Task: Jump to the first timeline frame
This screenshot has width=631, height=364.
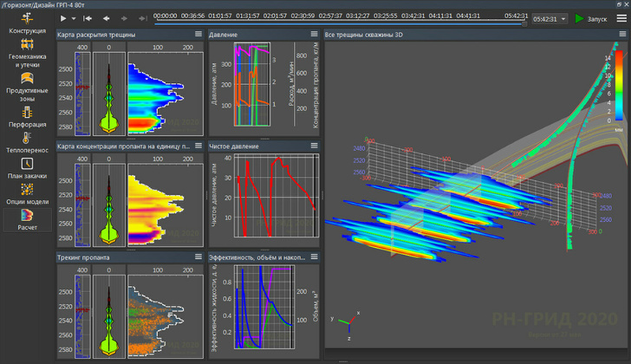Action: click(88, 18)
